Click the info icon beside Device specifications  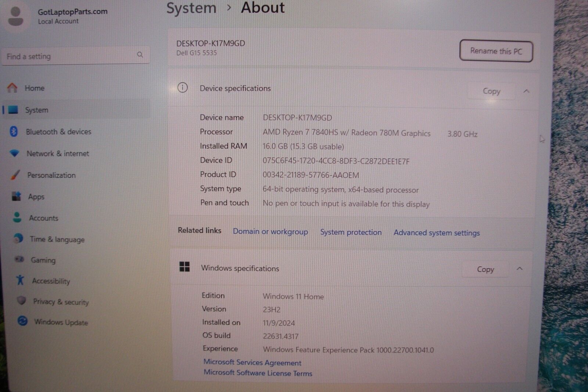(x=183, y=88)
